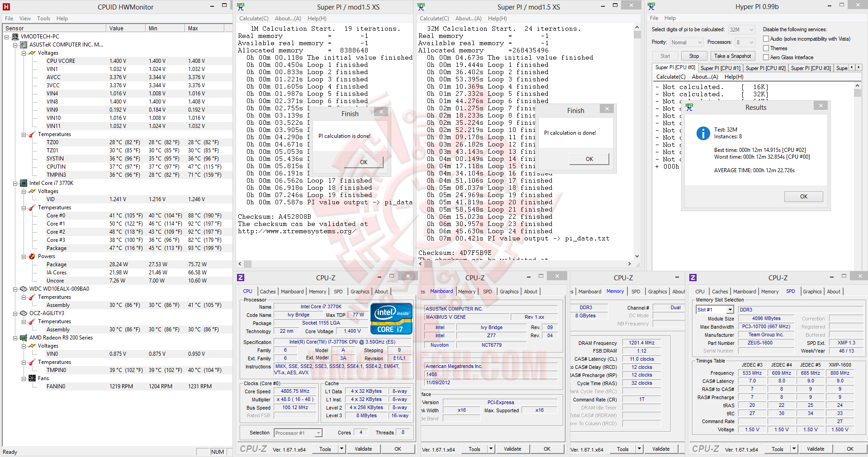Click the Max column header in HWMonitor
This screenshot has width=868, height=457.
(x=205, y=28)
